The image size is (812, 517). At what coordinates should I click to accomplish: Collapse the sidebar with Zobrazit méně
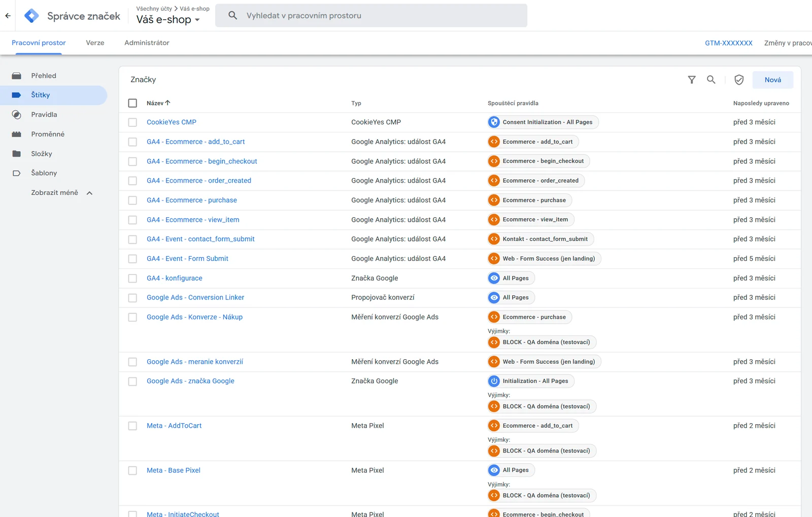(x=61, y=193)
